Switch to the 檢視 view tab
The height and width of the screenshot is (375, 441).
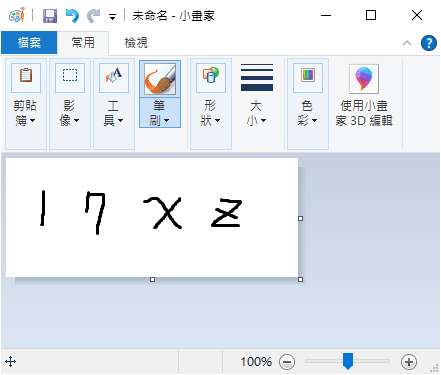point(136,43)
